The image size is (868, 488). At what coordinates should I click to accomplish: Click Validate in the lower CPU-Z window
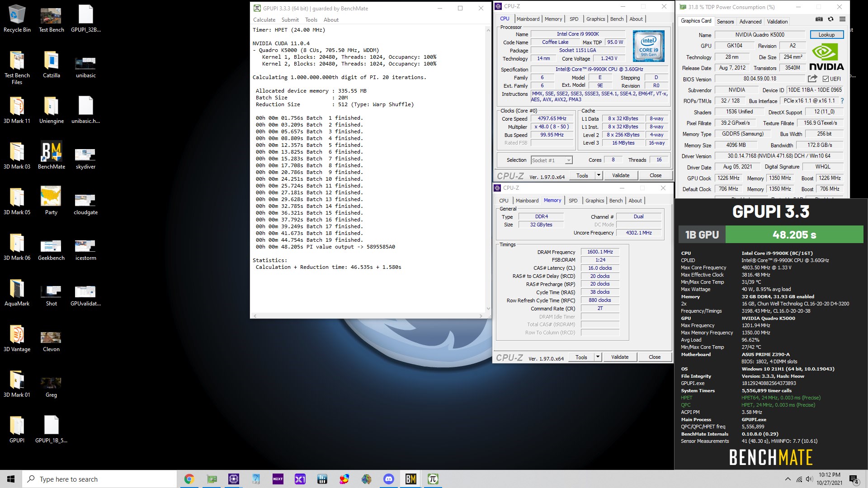click(x=619, y=357)
